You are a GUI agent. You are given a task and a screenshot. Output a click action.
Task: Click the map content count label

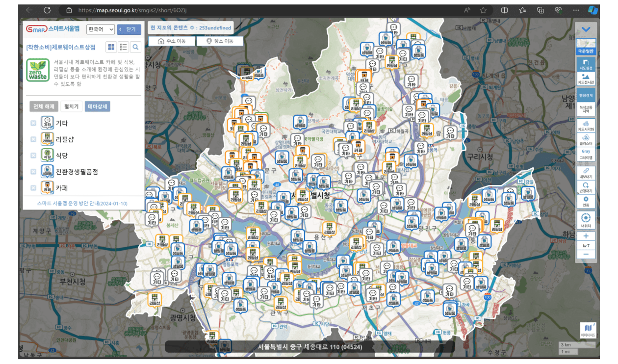pyautogui.click(x=191, y=28)
